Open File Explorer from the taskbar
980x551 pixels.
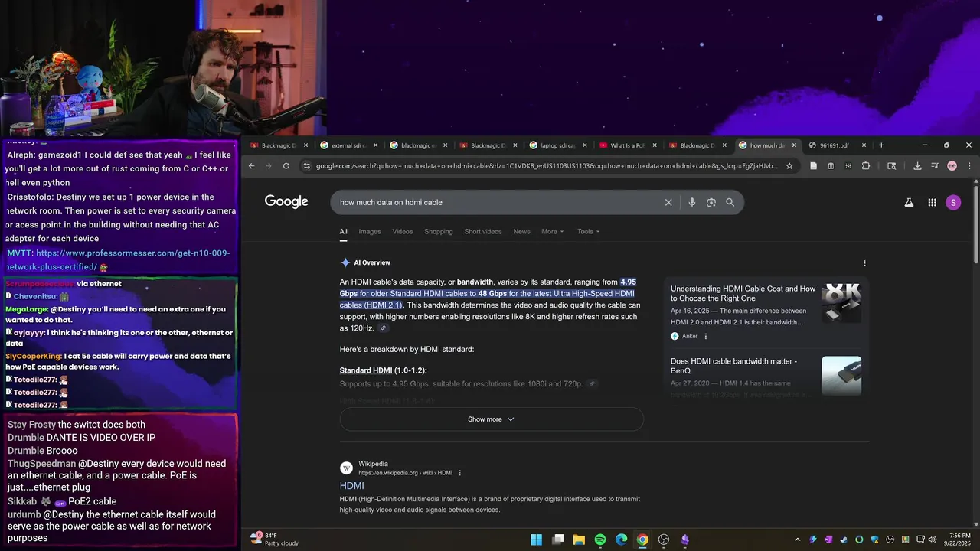click(x=579, y=540)
